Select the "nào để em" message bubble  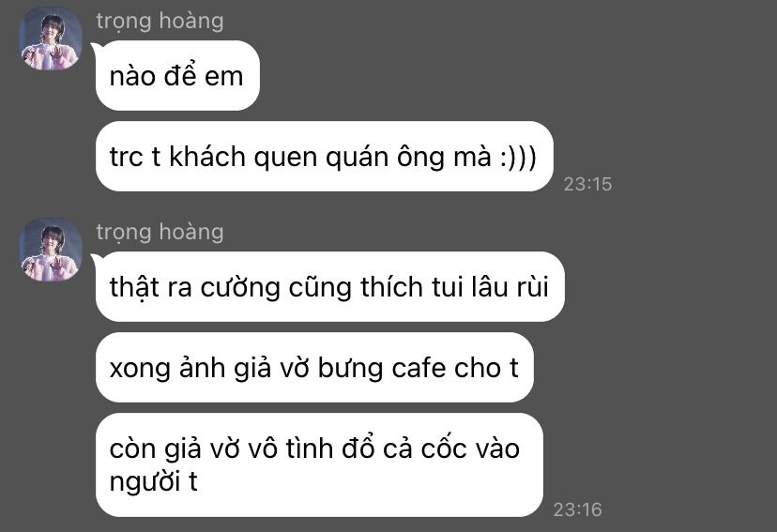click(177, 76)
